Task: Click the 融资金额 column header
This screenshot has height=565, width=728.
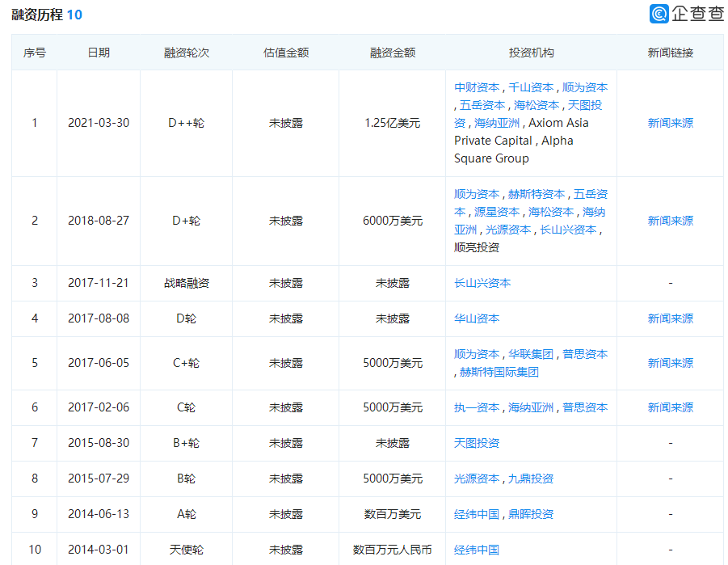Action: pyautogui.click(x=393, y=53)
